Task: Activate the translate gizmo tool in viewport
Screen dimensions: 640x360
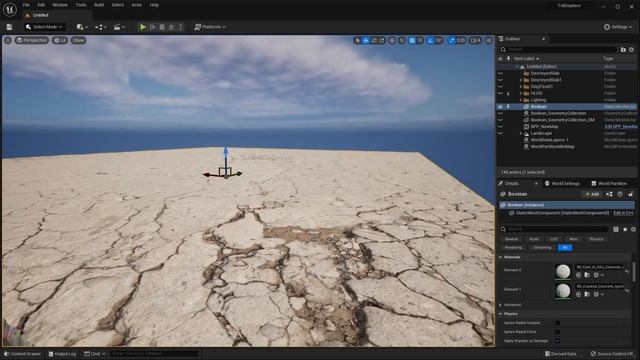Action: click(366, 40)
